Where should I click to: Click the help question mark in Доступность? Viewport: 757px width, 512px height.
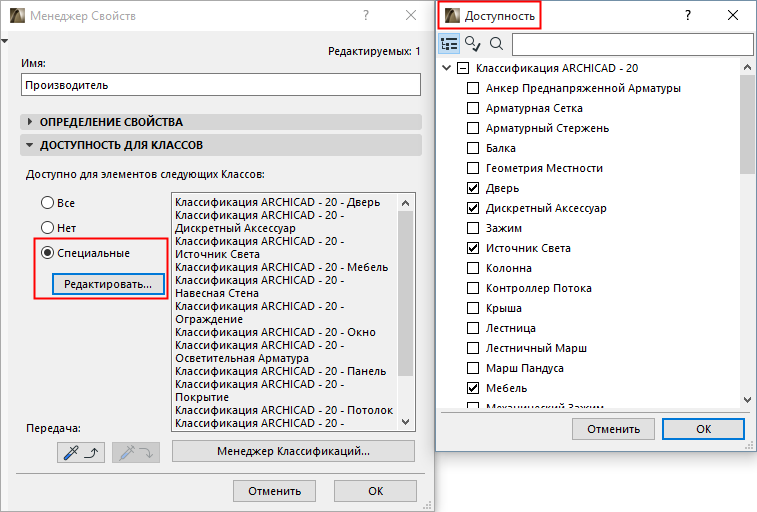tap(687, 15)
